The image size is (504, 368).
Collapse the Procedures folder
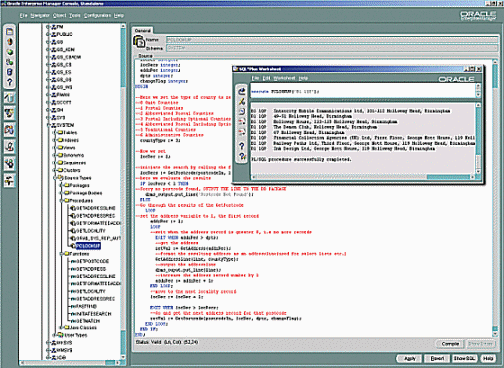(61, 201)
